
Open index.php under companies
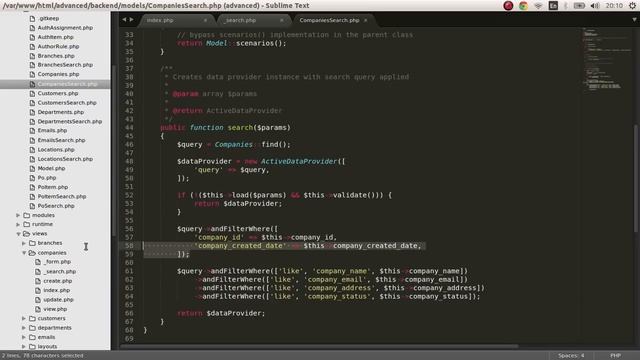point(57,291)
